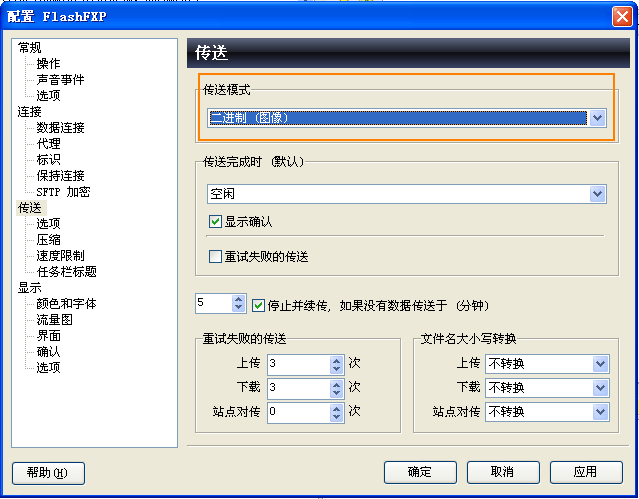Viewport: 639px width, 499px height.
Task: Open 颜色和字体 settings page
Action: (66, 304)
